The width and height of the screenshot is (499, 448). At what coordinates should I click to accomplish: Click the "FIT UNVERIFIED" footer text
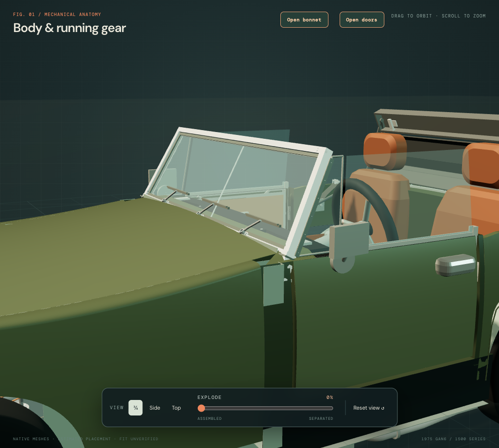[x=139, y=439]
